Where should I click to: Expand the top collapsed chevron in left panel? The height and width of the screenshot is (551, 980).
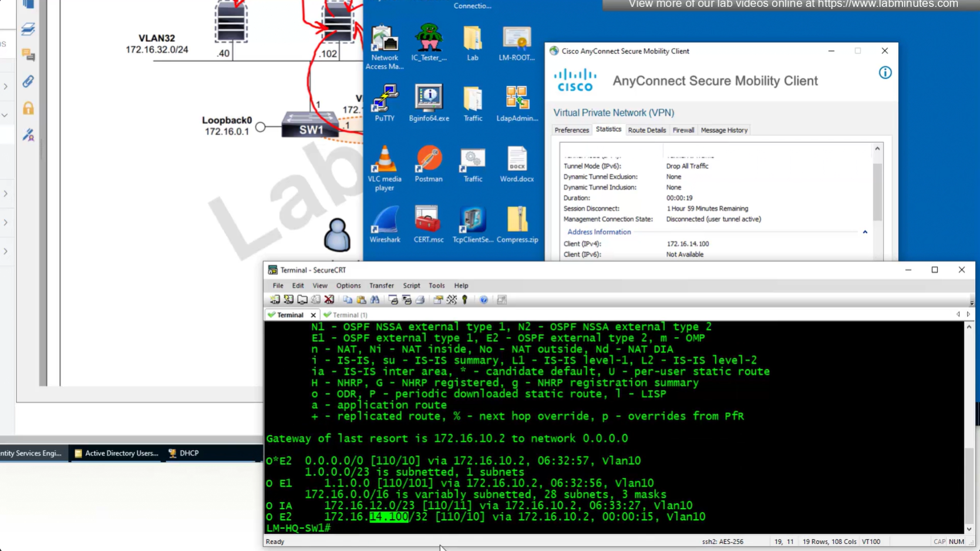(x=5, y=87)
